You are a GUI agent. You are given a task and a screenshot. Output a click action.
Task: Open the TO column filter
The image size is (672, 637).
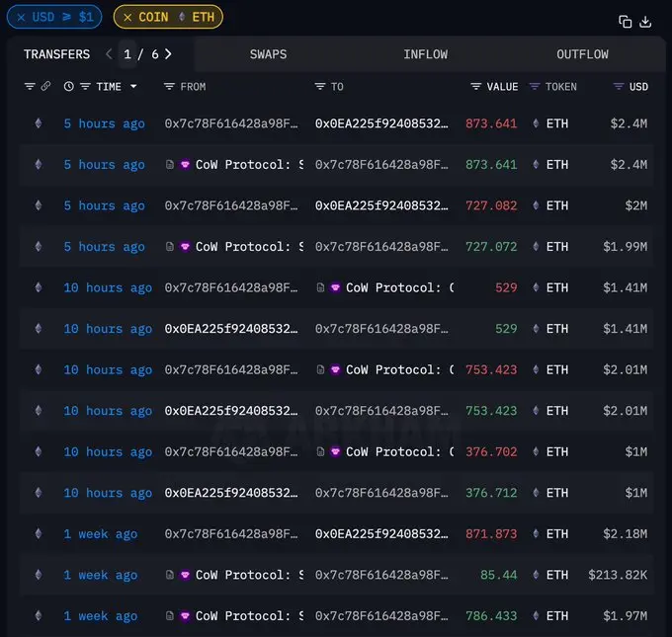[320, 87]
